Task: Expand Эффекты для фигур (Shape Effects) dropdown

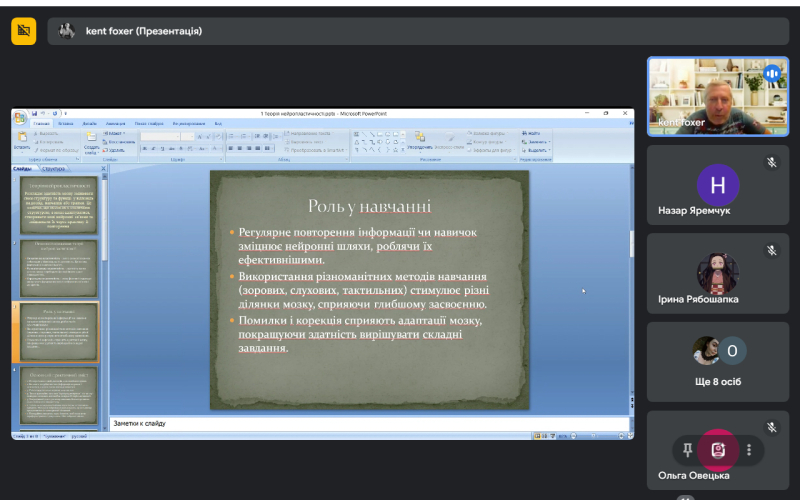Action: (x=490, y=150)
